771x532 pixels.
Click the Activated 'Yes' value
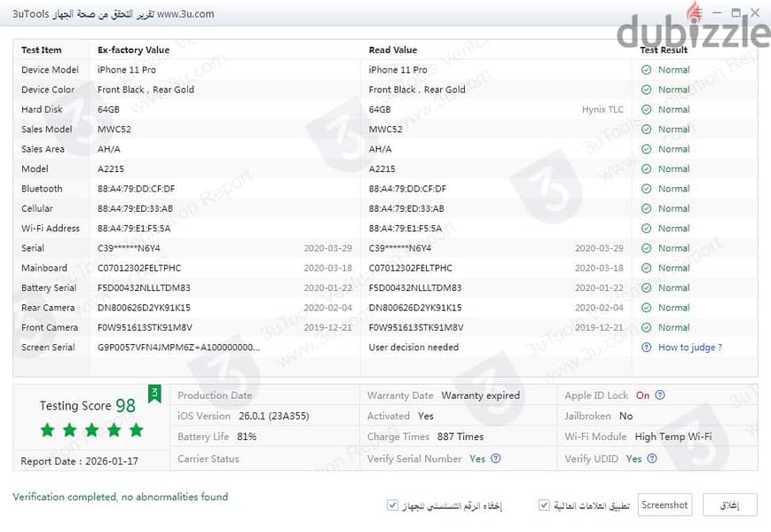tap(425, 416)
